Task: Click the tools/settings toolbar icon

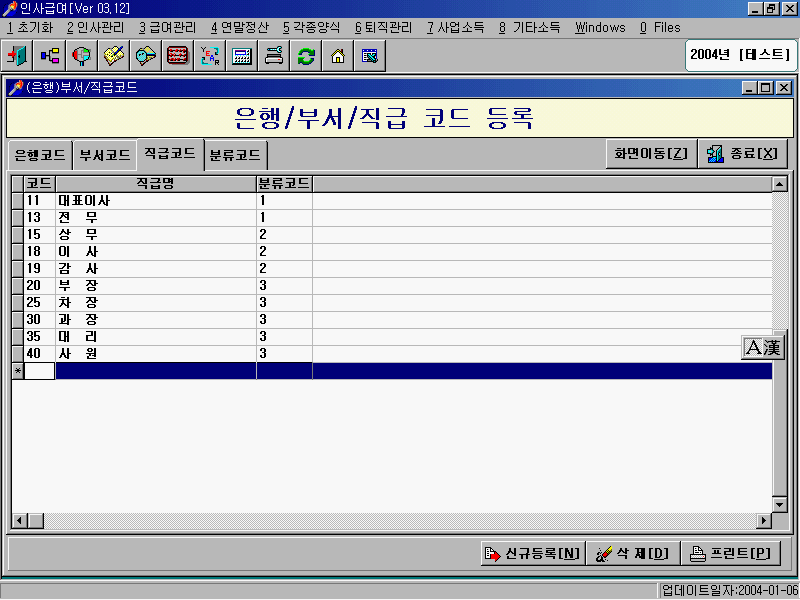Action: [x=273, y=56]
